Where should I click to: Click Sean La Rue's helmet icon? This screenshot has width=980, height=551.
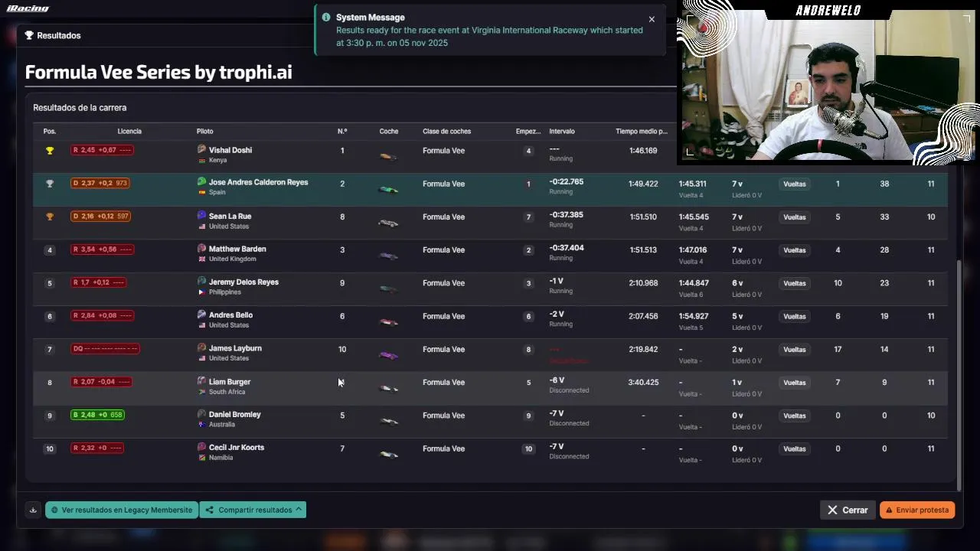point(201,216)
